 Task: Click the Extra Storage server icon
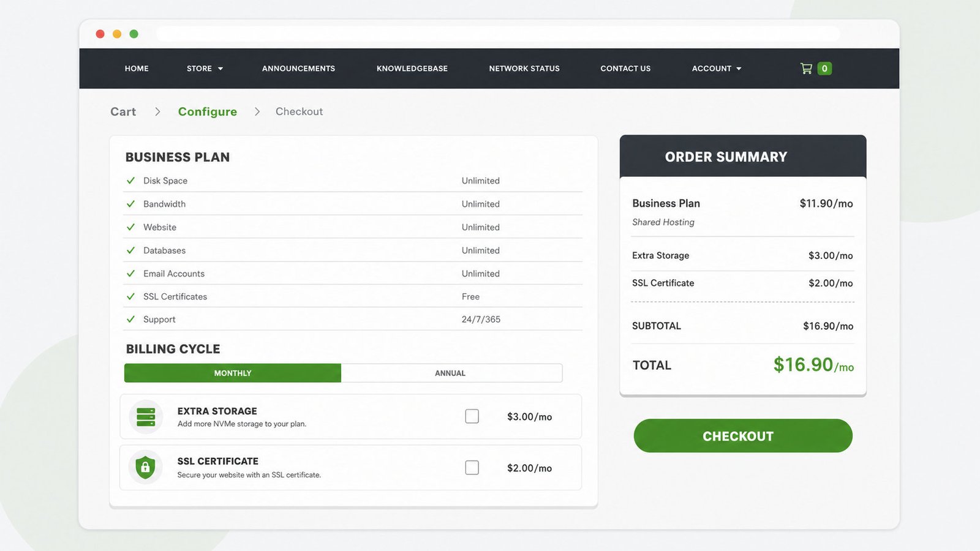point(146,417)
